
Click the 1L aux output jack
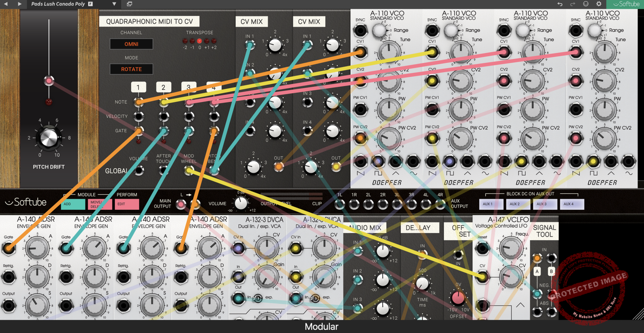tap(340, 204)
